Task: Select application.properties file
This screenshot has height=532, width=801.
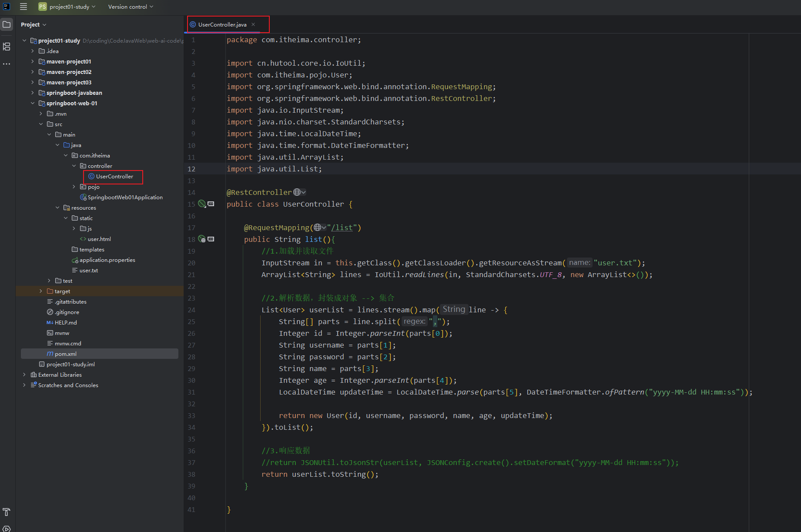Action: pyautogui.click(x=104, y=260)
